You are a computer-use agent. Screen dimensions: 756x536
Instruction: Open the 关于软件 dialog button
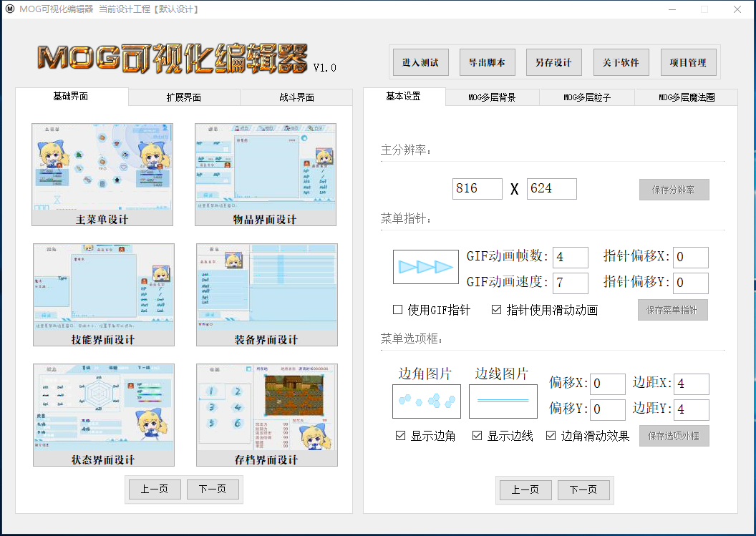(621, 62)
